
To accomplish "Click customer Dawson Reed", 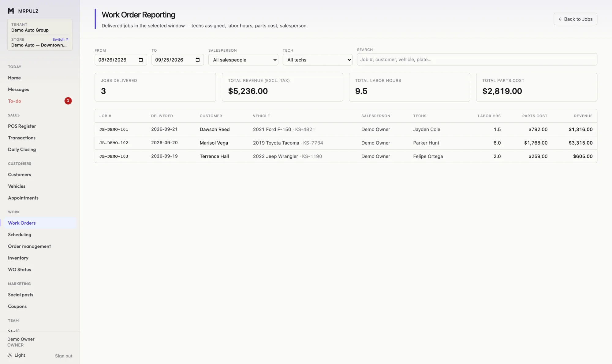I will (x=215, y=129).
